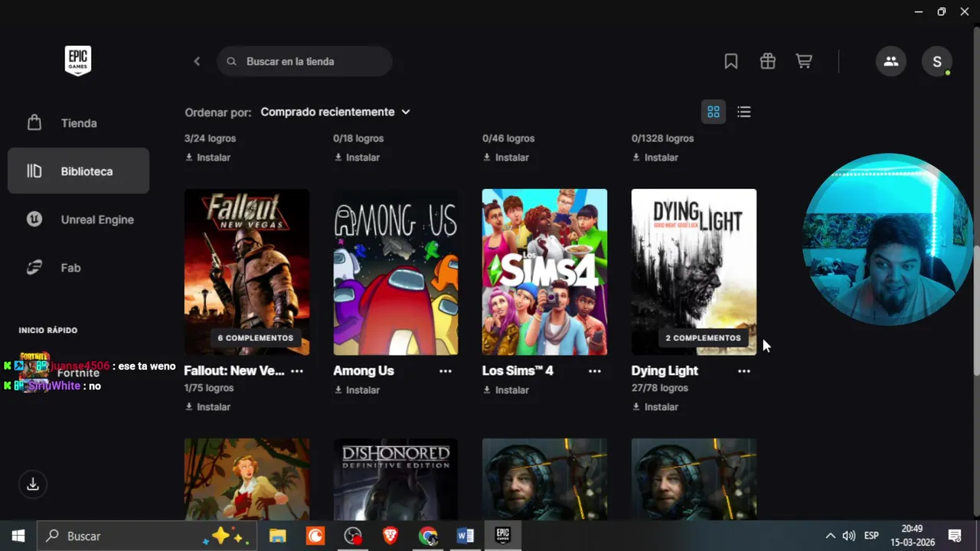
Task: Switch to grid view
Action: 714,112
